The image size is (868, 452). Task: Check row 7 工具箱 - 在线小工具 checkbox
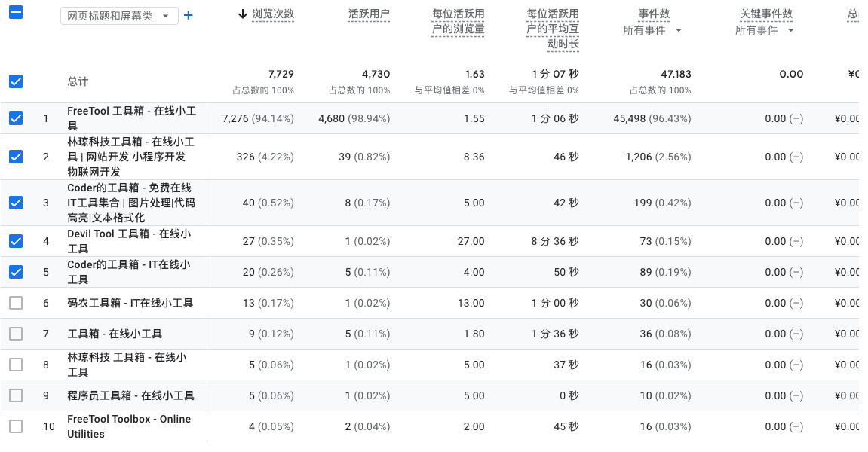[16, 334]
